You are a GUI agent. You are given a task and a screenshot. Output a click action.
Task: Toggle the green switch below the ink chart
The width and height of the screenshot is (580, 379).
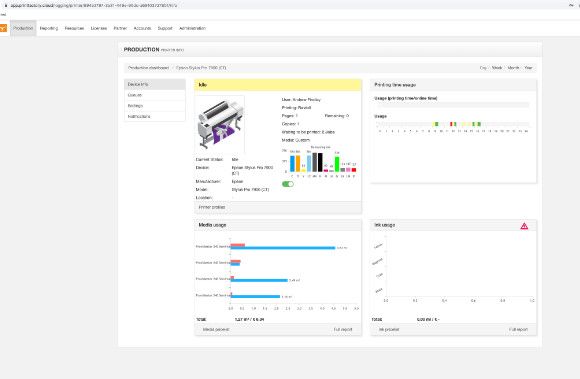tap(288, 184)
